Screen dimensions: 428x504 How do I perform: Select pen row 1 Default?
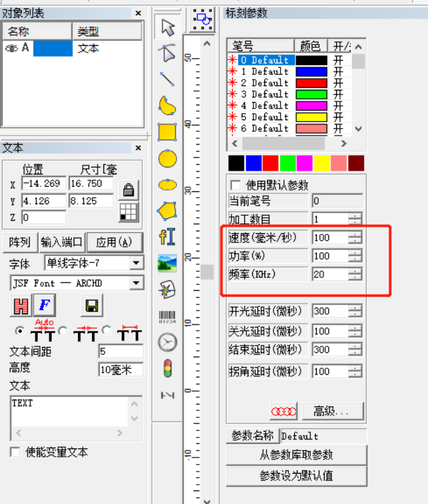[266, 71]
